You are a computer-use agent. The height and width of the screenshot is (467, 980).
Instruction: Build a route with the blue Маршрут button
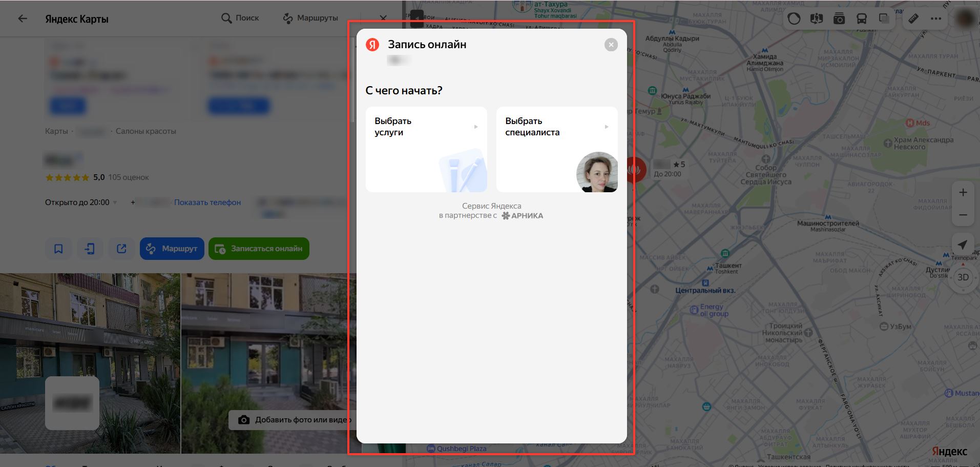[x=172, y=249]
